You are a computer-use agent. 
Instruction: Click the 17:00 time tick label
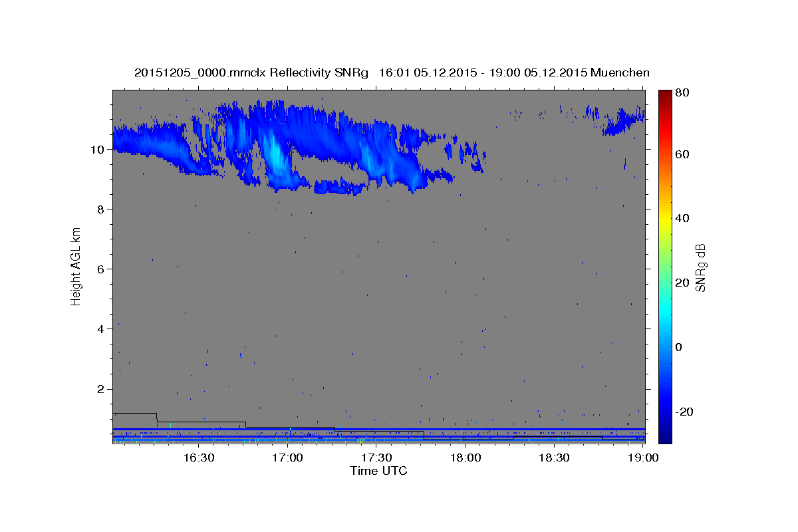pyautogui.click(x=287, y=458)
